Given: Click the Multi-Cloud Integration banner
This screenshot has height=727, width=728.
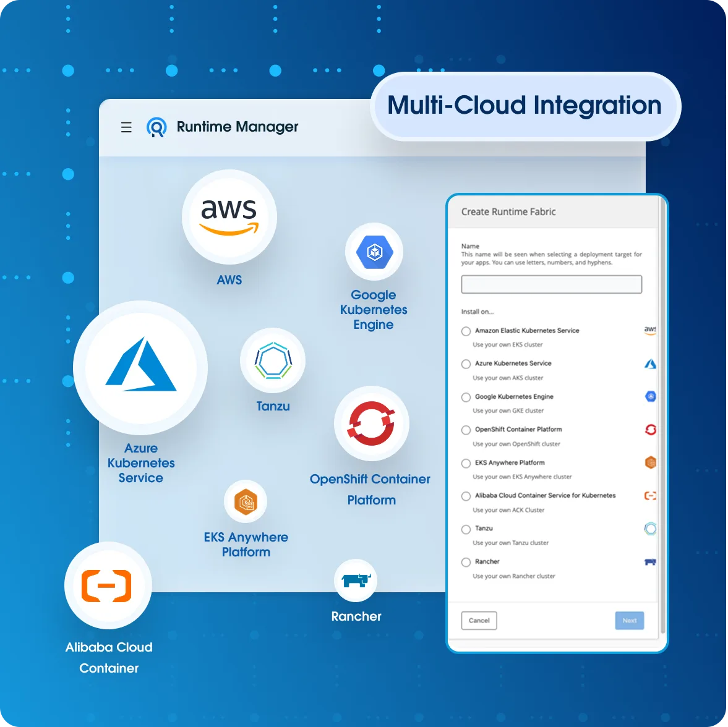Looking at the screenshot, I should [x=525, y=106].
